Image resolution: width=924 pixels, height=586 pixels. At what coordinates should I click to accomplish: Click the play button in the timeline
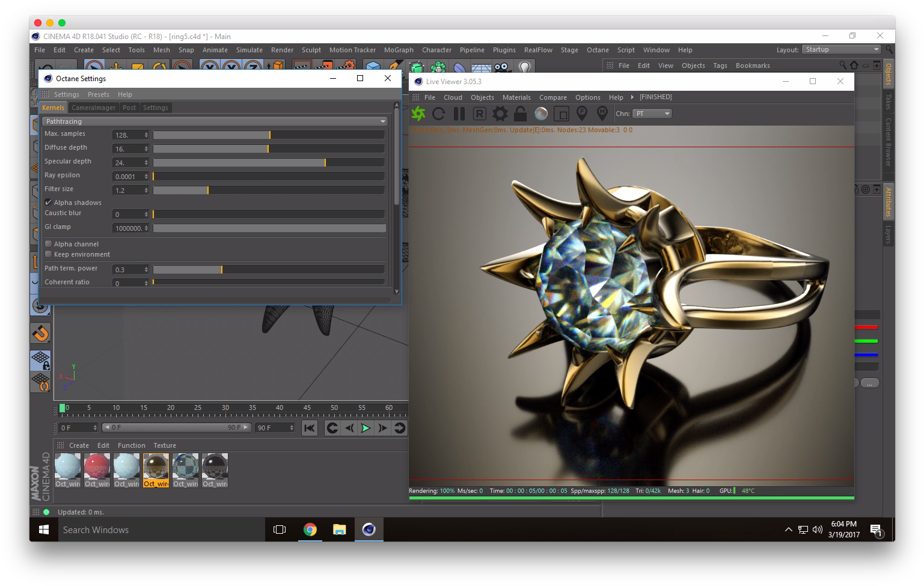coord(366,428)
